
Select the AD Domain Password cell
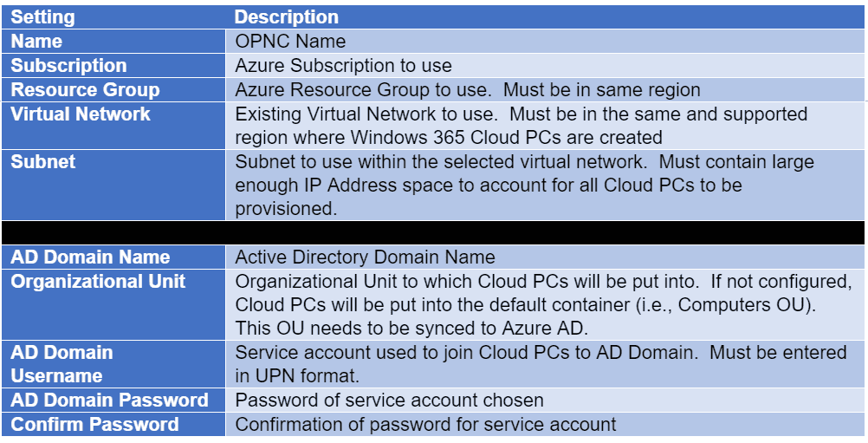(113, 400)
